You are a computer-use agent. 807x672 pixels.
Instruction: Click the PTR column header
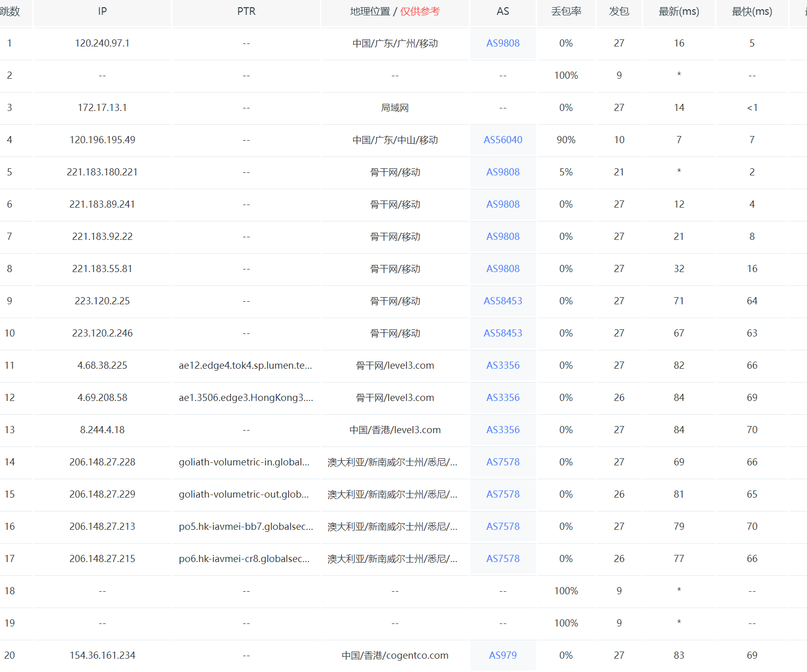pyautogui.click(x=246, y=11)
